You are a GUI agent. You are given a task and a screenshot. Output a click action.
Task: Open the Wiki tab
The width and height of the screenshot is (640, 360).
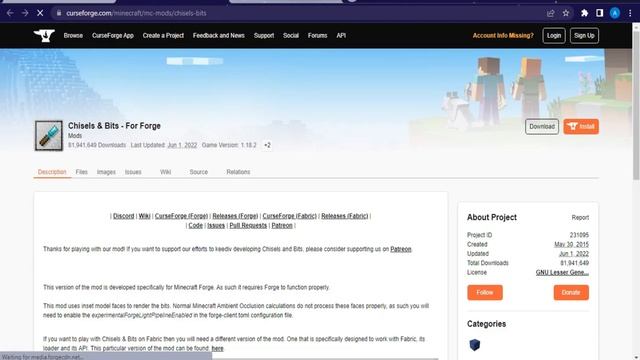point(165,172)
